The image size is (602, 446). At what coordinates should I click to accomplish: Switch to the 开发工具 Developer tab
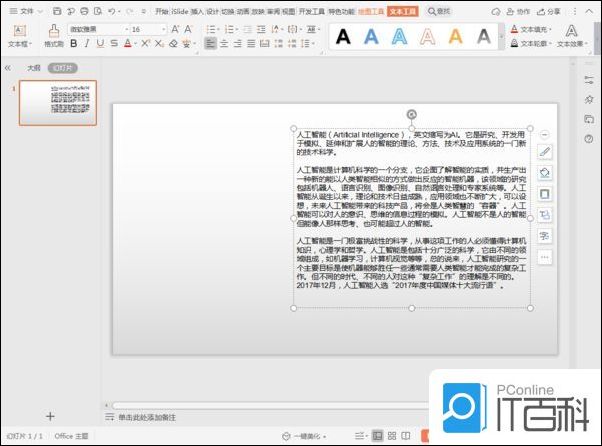[312, 12]
